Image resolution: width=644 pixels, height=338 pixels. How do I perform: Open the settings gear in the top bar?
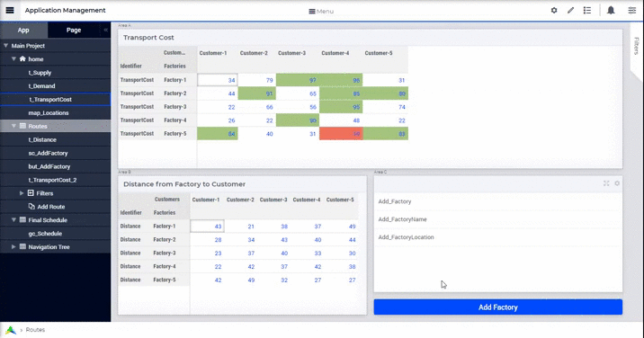(554, 10)
